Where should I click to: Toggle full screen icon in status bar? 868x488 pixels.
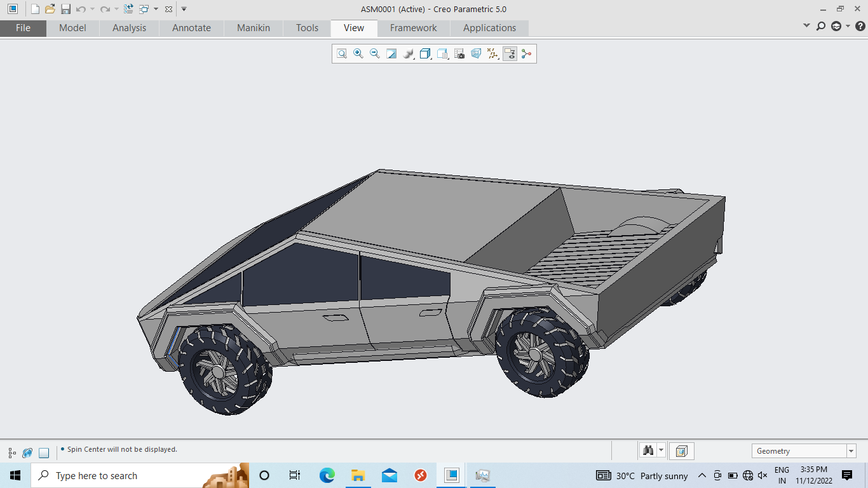coord(44,453)
